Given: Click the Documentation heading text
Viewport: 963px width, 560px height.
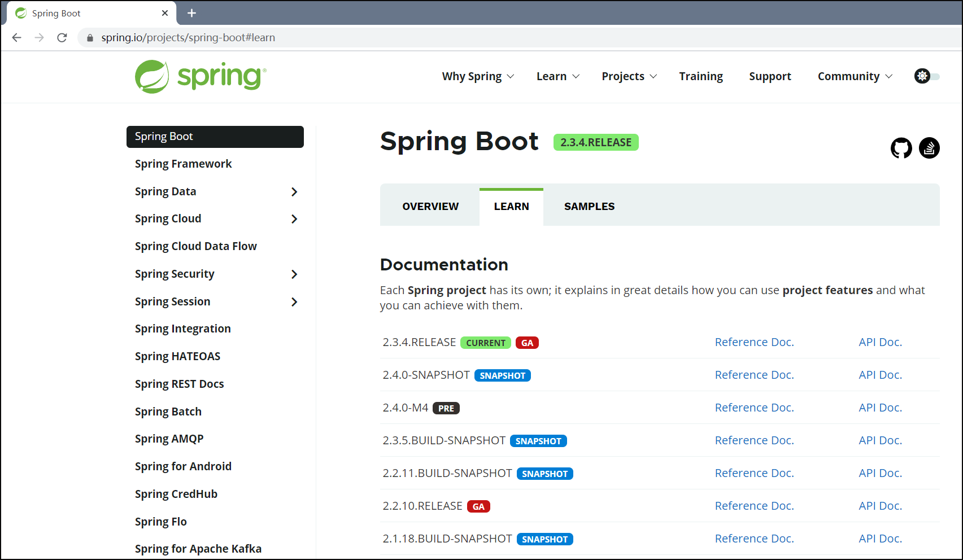Looking at the screenshot, I should click(444, 265).
